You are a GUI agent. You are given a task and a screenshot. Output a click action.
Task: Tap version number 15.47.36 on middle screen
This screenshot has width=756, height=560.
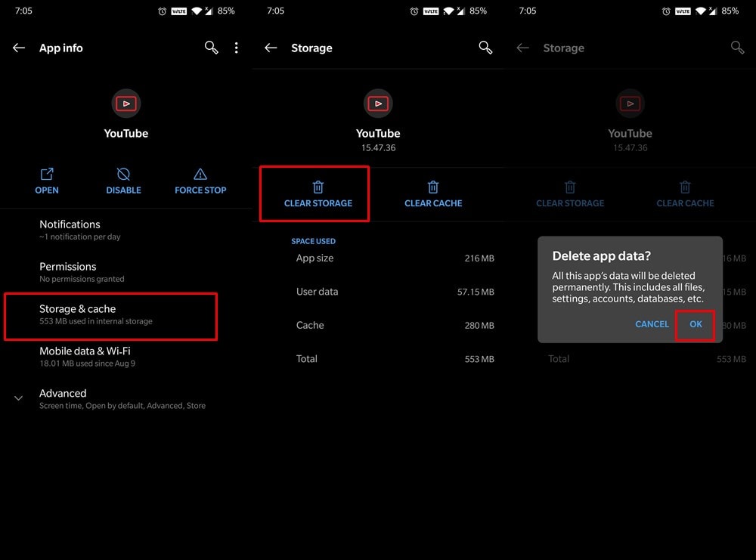(x=379, y=148)
